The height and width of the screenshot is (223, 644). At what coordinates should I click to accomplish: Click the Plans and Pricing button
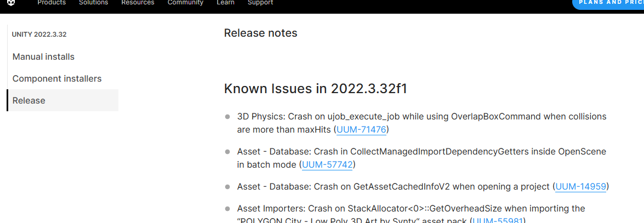608,3
